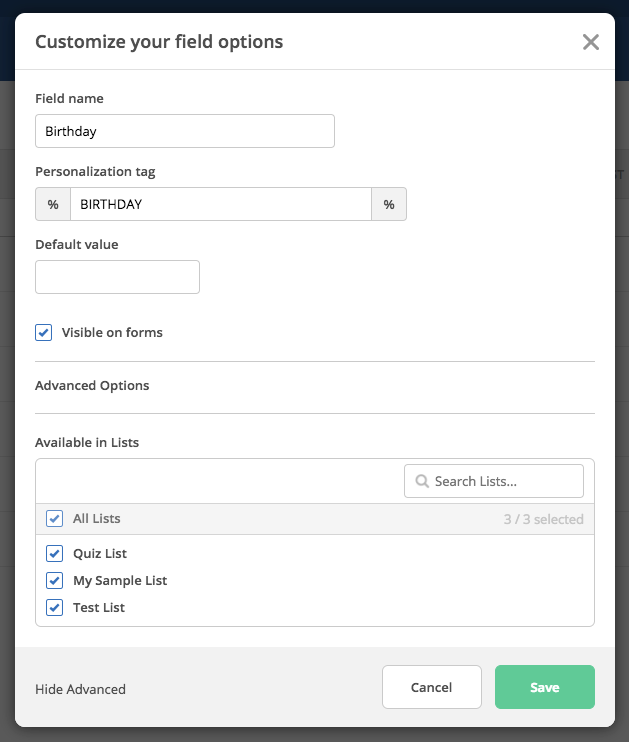
Task: Save the field options
Action: 544,687
